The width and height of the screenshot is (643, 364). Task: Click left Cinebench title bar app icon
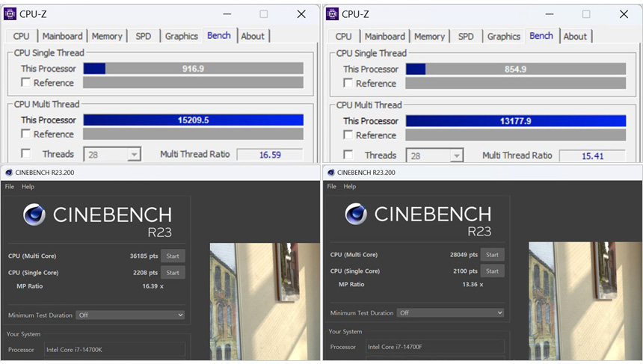(9, 173)
